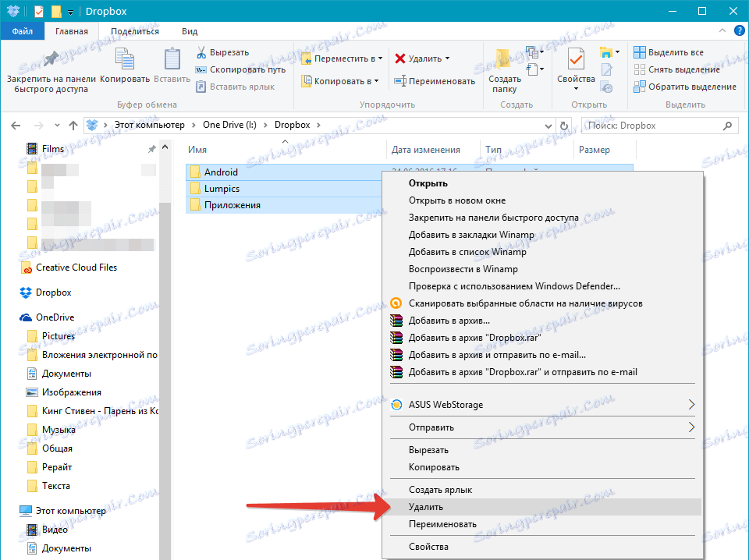Screen dimensions: 749x560
Task: Open the Отправить submenu
Action: [x=543, y=427]
